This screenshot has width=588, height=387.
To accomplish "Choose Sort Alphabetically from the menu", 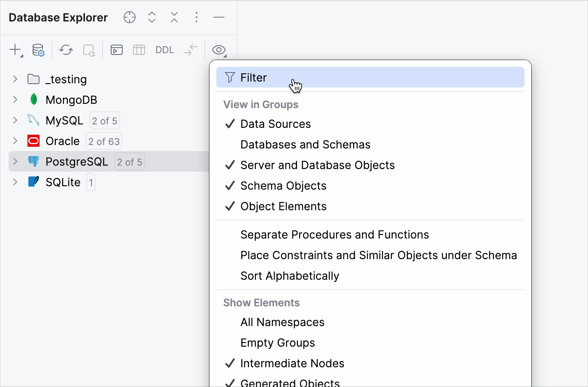I will [290, 276].
